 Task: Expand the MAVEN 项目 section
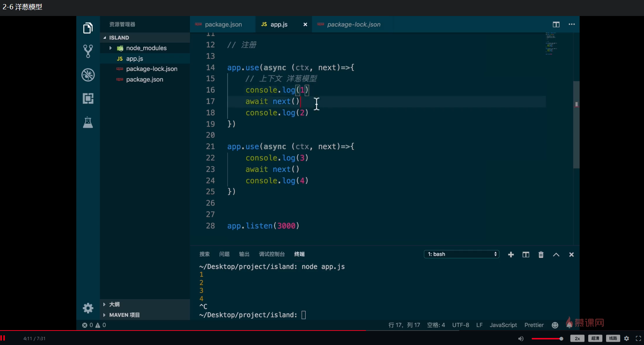click(124, 315)
